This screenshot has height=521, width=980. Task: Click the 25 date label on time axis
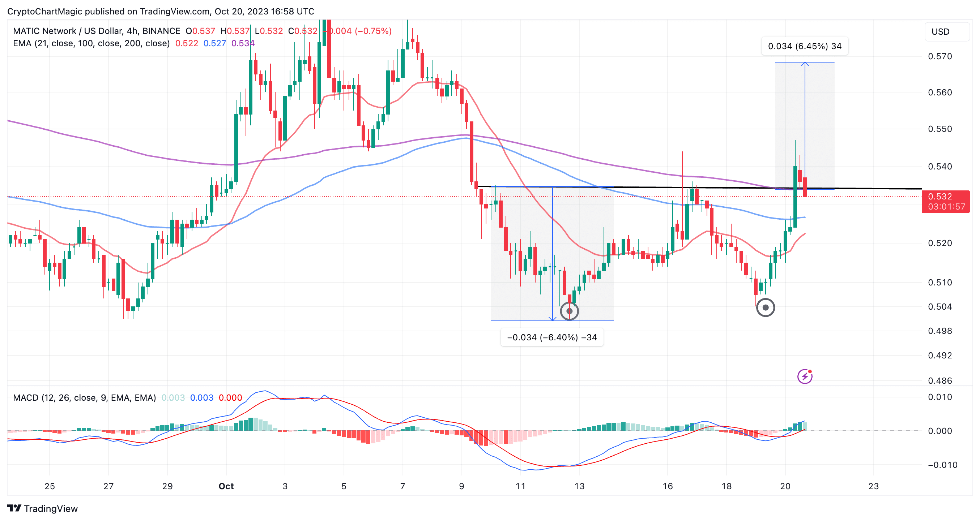click(50, 486)
